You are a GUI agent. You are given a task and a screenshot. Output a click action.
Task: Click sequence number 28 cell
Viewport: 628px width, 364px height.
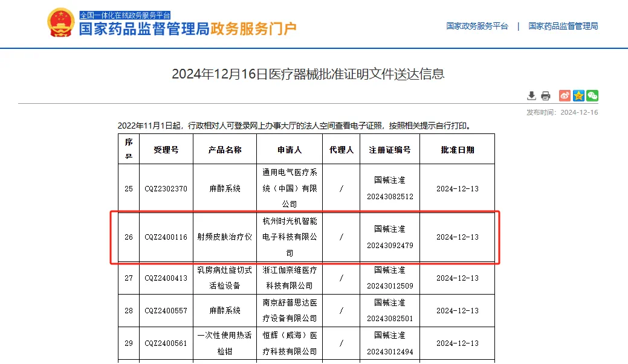[129, 311]
